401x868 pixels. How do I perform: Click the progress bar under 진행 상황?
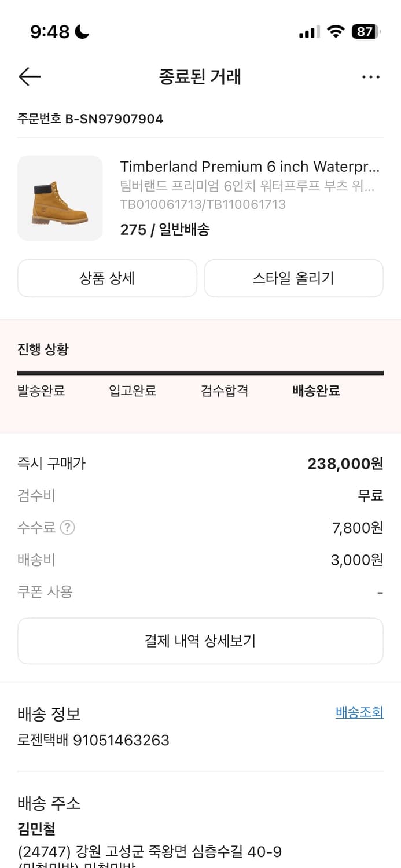pyautogui.click(x=200, y=372)
